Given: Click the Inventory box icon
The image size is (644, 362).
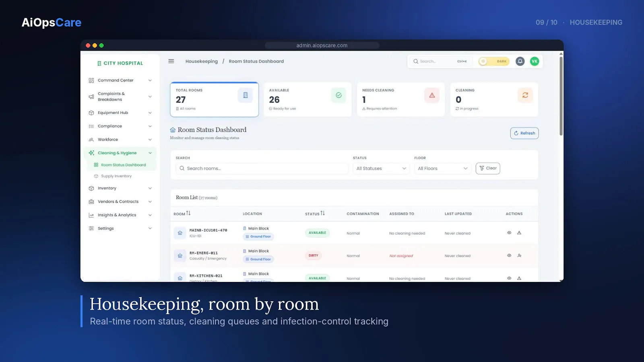Looking at the screenshot, I should pos(91,188).
